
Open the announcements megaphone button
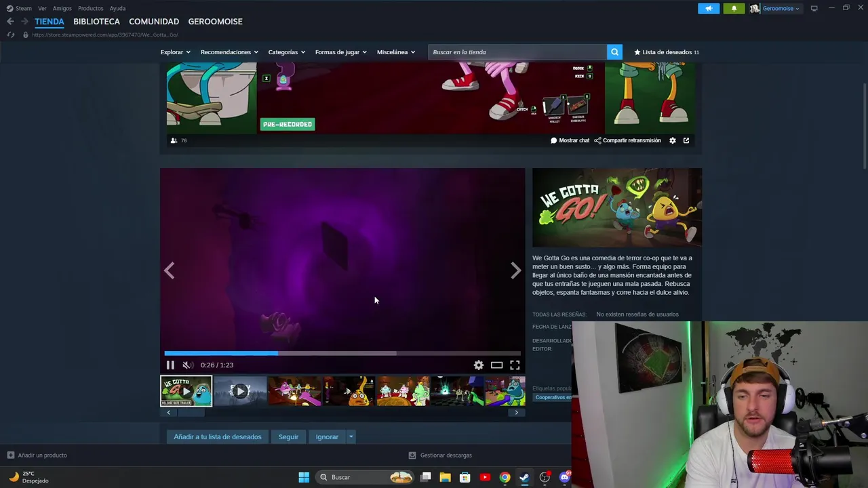coord(709,8)
